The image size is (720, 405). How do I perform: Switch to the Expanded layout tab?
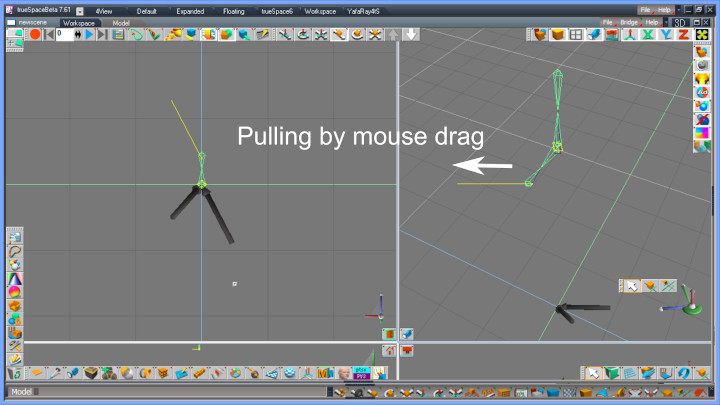coord(190,11)
